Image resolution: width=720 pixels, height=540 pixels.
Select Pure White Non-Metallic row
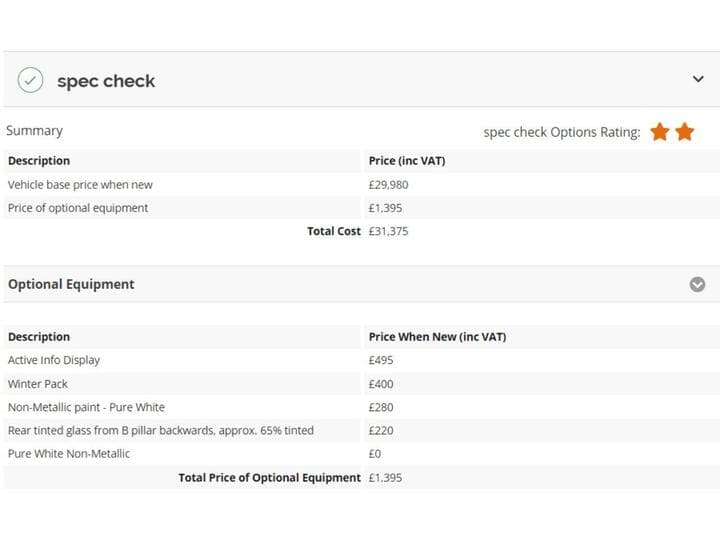[360, 454]
